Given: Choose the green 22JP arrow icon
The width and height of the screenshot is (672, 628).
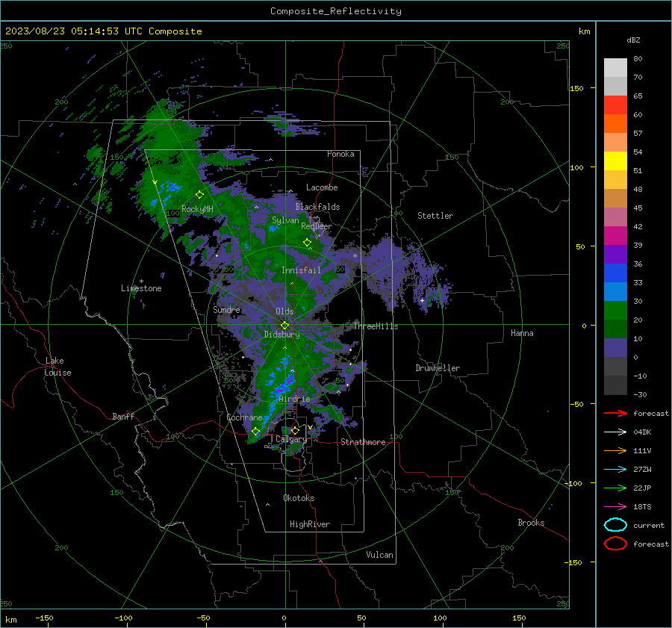Looking at the screenshot, I should (x=615, y=488).
